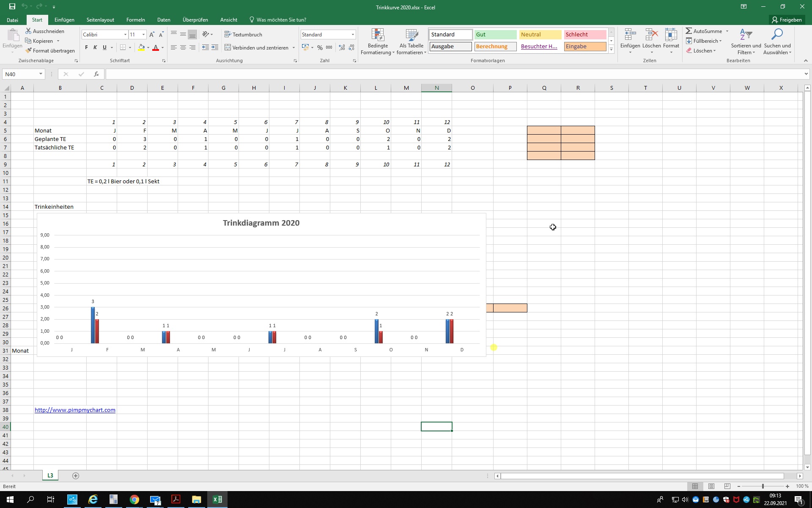
Task: Switch to the Formeln ribbon tab
Action: 135,20
